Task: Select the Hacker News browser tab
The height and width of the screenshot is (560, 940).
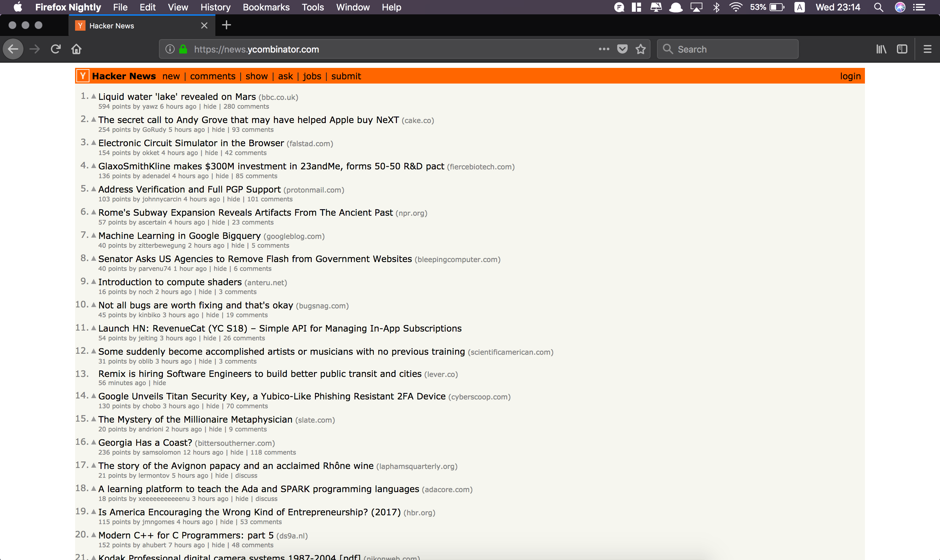Action: [x=142, y=26]
